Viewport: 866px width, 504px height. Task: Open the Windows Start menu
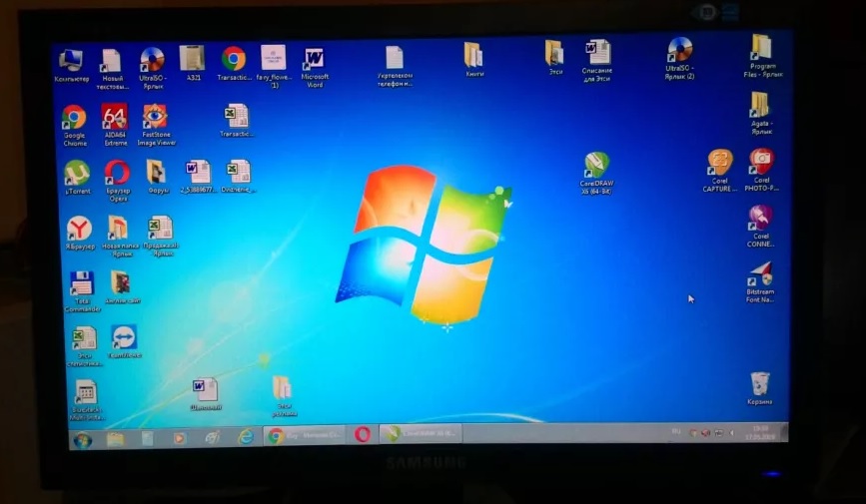coord(83,440)
